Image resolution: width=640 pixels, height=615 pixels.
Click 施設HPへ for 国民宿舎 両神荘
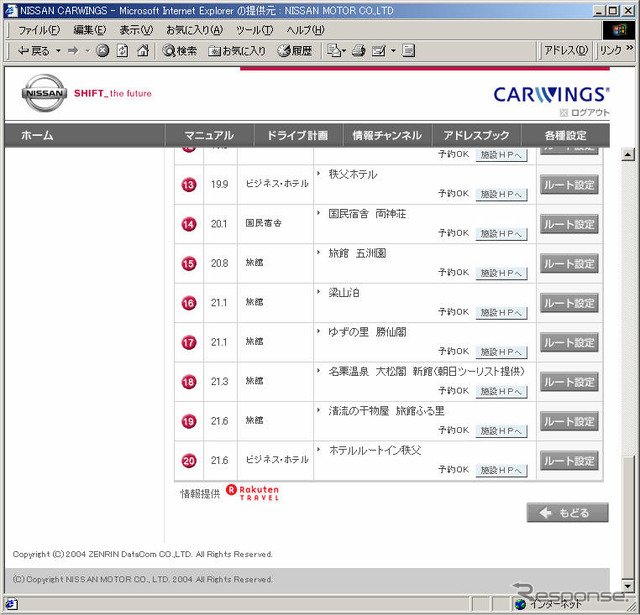(501, 234)
